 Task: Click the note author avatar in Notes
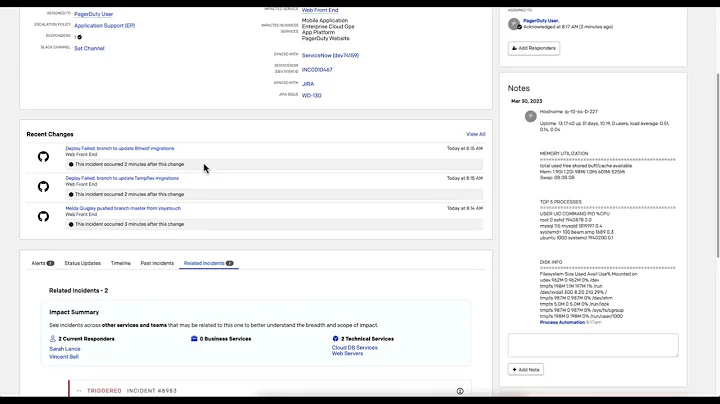[x=530, y=116]
